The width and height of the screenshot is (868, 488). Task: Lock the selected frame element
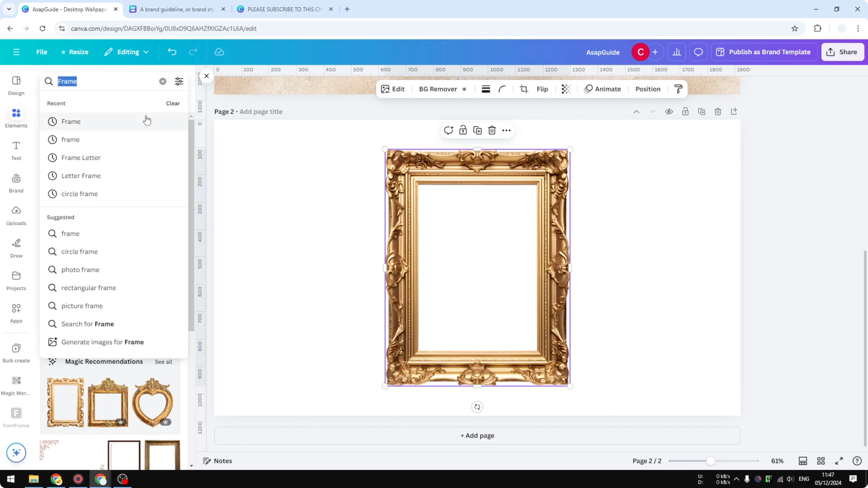(463, 130)
